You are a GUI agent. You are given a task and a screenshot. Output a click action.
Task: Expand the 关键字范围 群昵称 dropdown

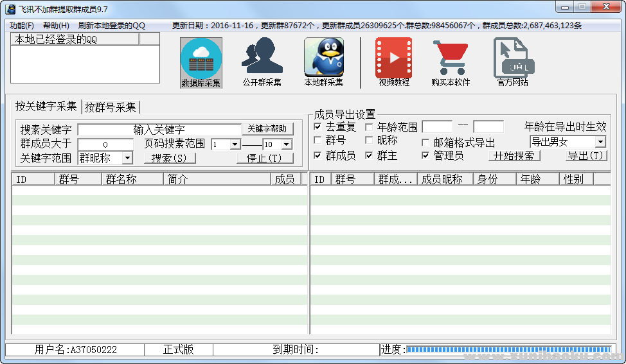127,158
